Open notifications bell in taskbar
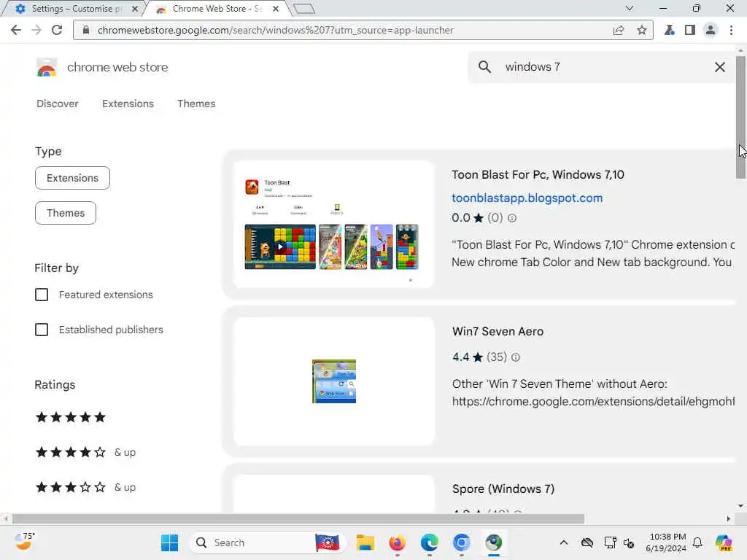 click(697, 542)
